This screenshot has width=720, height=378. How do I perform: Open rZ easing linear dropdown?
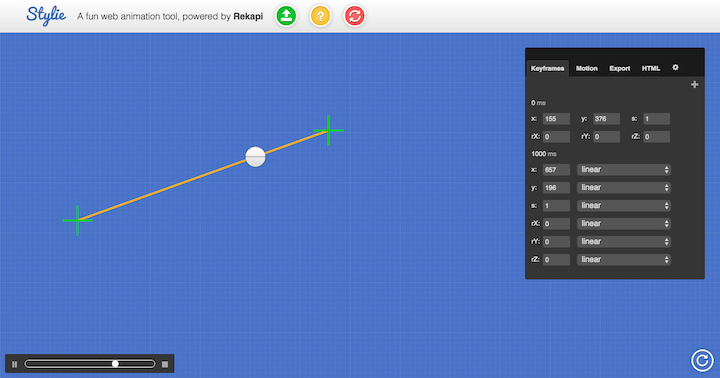[624, 260]
